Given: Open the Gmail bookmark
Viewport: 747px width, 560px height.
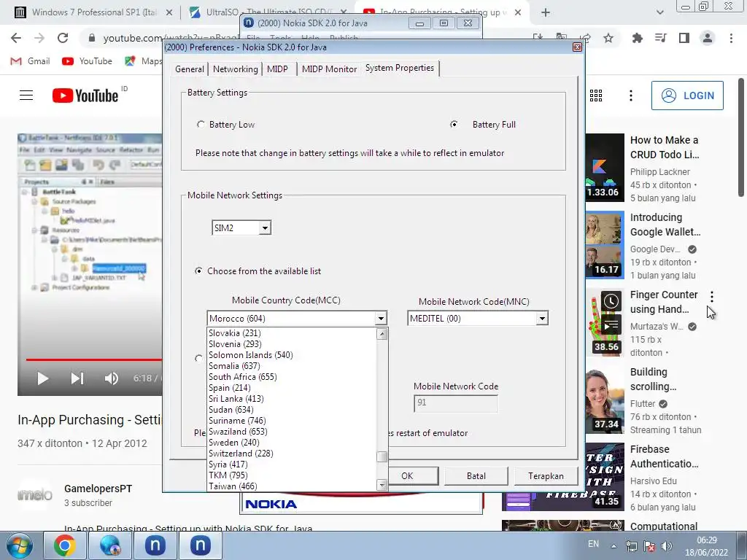Looking at the screenshot, I should [x=30, y=61].
